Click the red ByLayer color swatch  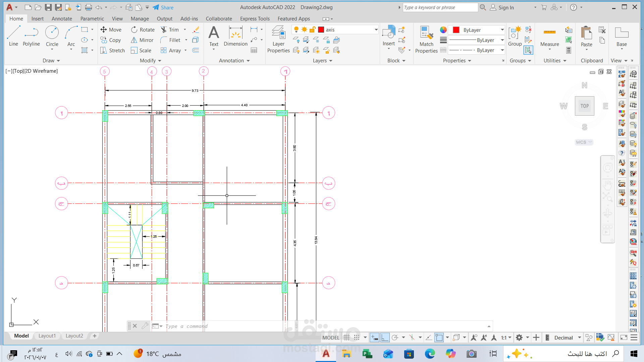click(x=456, y=30)
